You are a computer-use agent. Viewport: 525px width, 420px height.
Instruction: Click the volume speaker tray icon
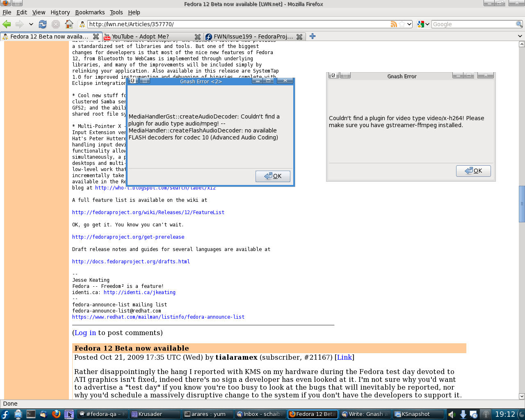pyautogui.click(x=452, y=414)
